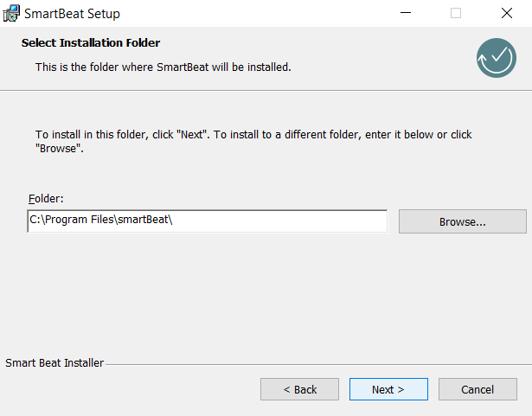Click the "SmartBeat Setup" window title

point(73,14)
